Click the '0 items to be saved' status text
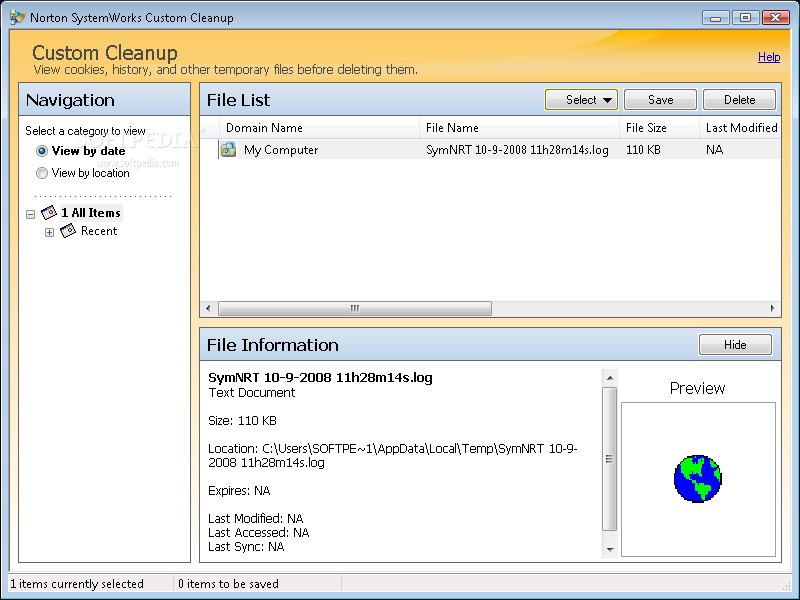800x600 pixels. 228,584
